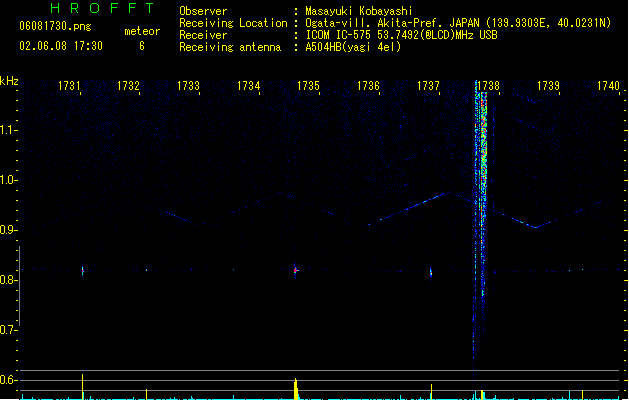629x400 pixels.
Task: Click the meteor echo near 1735
Action: (296, 270)
